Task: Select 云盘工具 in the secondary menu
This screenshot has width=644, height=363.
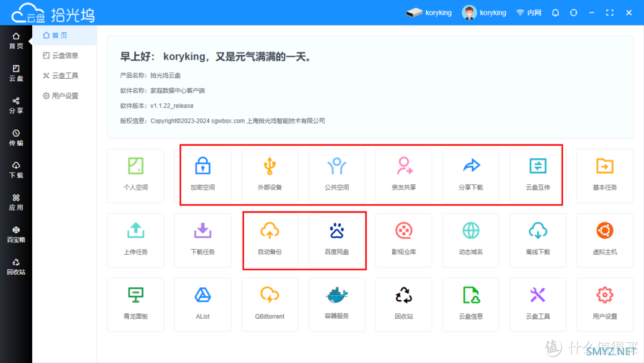Action: coord(64,76)
